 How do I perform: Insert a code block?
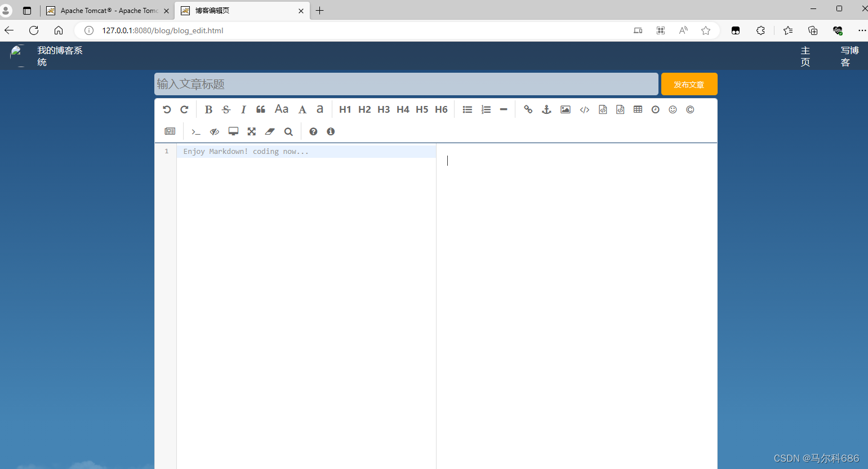point(620,109)
